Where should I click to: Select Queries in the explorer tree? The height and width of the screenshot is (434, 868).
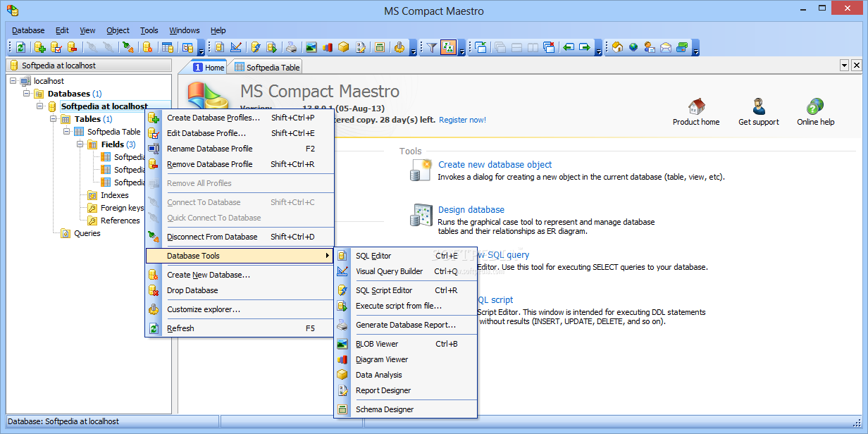[x=87, y=233]
